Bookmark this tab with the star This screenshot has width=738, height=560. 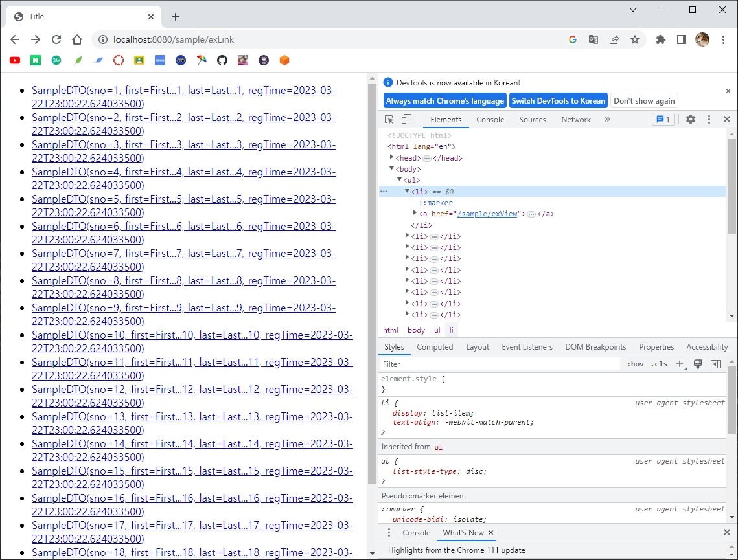point(635,39)
